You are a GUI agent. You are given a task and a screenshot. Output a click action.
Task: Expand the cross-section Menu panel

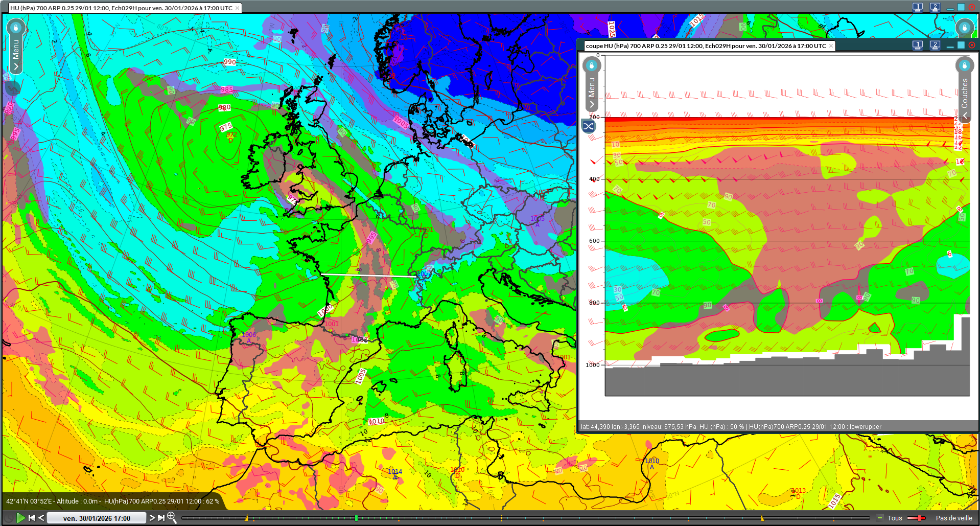tap(592, 104)
